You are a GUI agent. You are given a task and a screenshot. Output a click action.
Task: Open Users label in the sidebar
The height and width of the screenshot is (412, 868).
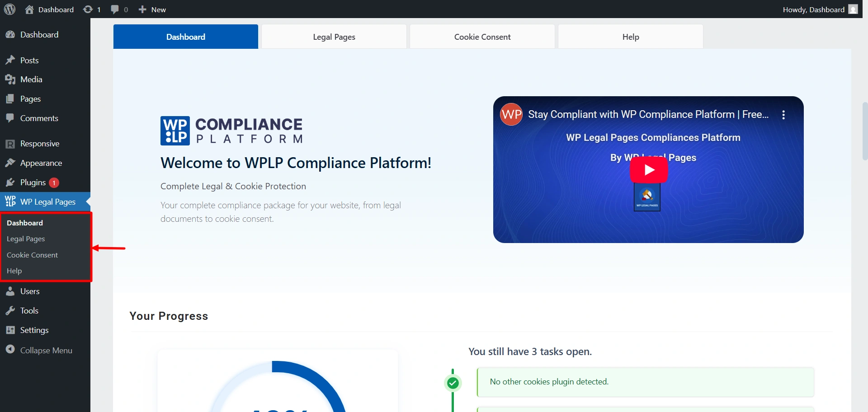[30, 291]
